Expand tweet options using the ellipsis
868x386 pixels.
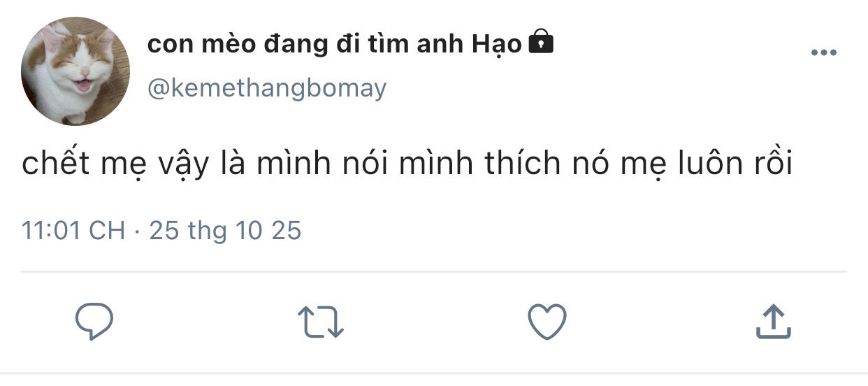point(823,53)
